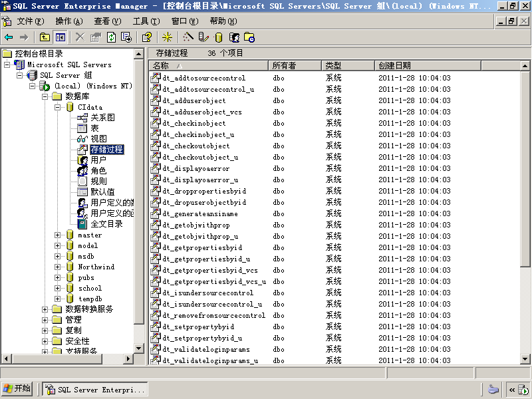This screenshot has height=399, width=532.
Task: Select the dt_validateloginparams procedure
Action: 206,350
